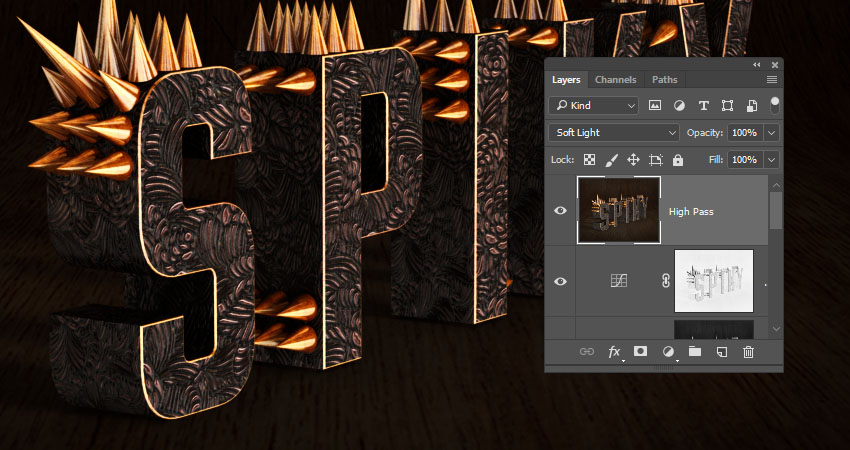Select the High Pass layer thumbnail
The image size is (850, 450).
(x=619, y=210)
